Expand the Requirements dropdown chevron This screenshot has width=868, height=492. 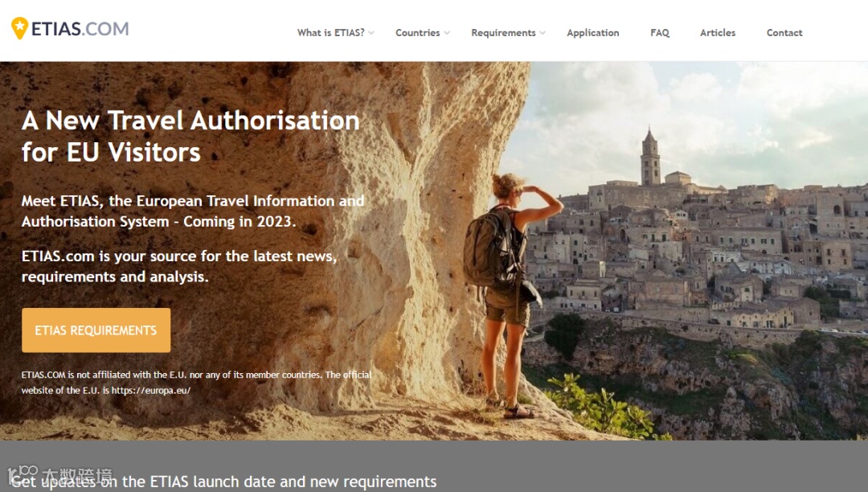tap(542, 33)
